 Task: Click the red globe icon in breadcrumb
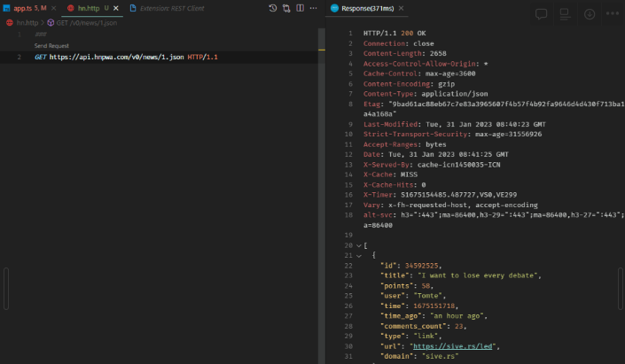coord(10,23)
